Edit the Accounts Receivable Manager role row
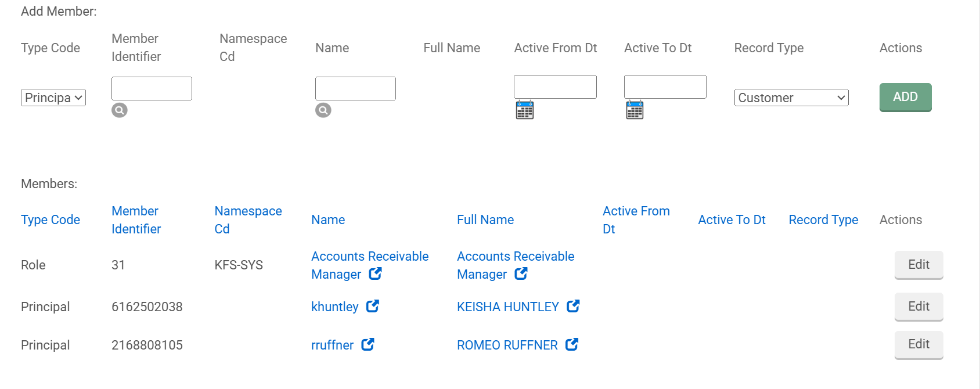 pos(918,265)
